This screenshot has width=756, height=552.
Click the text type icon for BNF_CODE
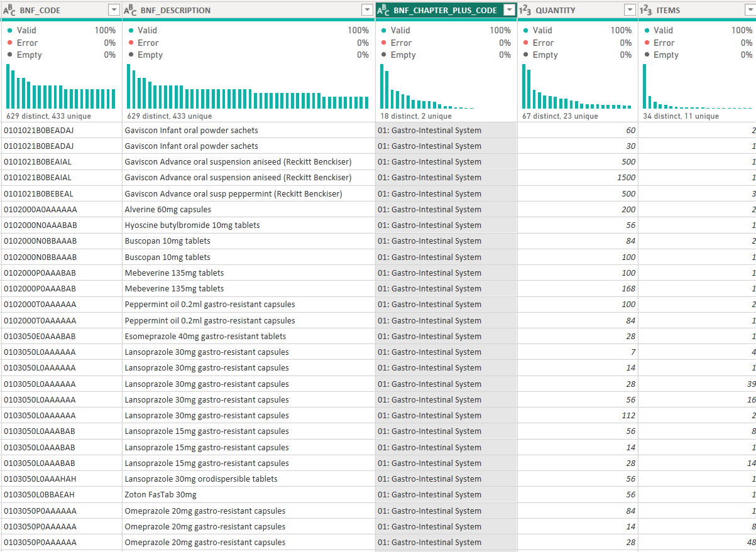(9, 10)
